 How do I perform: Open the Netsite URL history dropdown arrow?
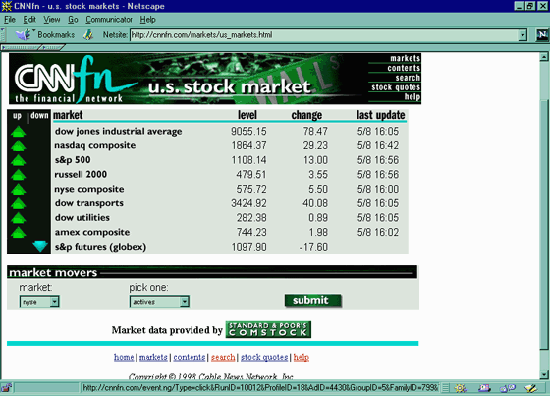pos(523,35)
